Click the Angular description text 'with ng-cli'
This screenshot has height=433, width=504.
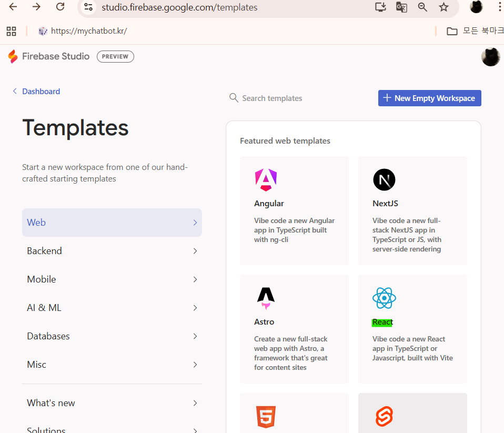pyautogui.click(x=271, y=239)
